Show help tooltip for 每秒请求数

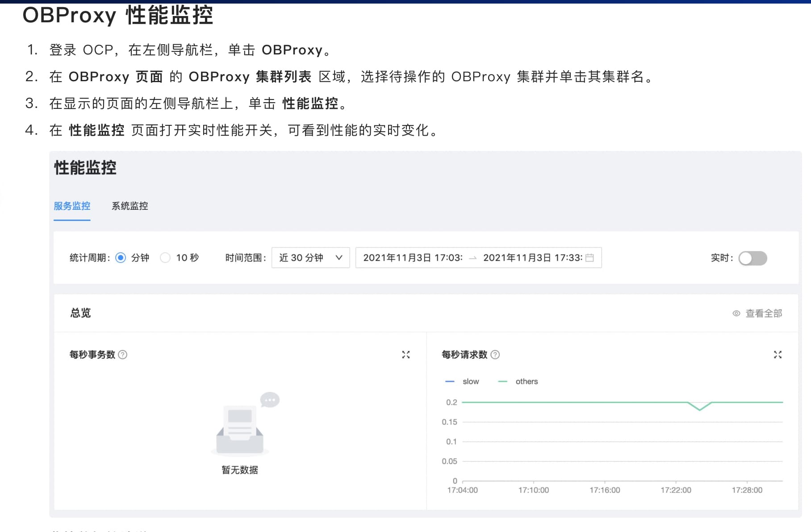tap(495, 354)
